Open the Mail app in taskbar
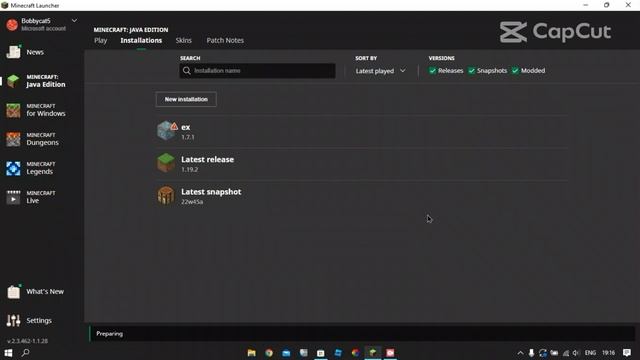The height and width of the screenshot is (360, 640). 286,353
